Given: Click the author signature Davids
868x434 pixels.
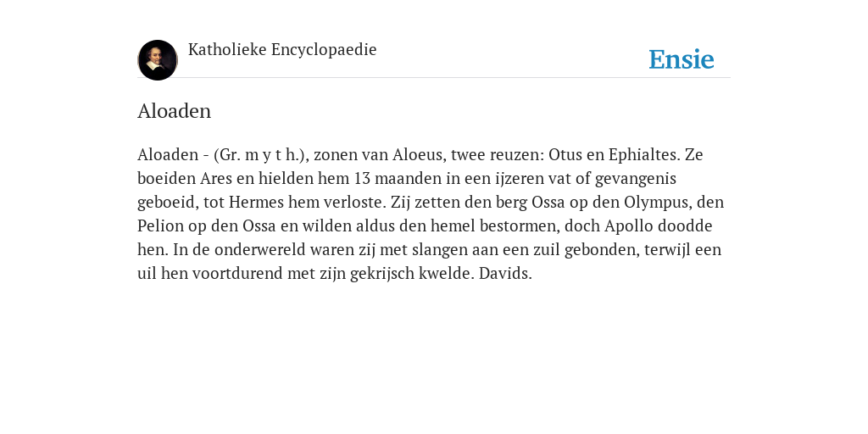Looking at the screenshot, I should click(x=505, y=274).
